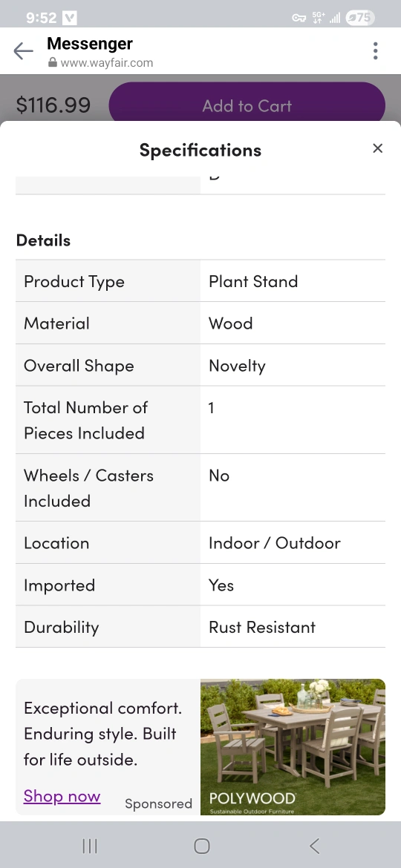401x868 pixels.
Task: Tap the Material Wood value
Action: click(x=230, y=323)
